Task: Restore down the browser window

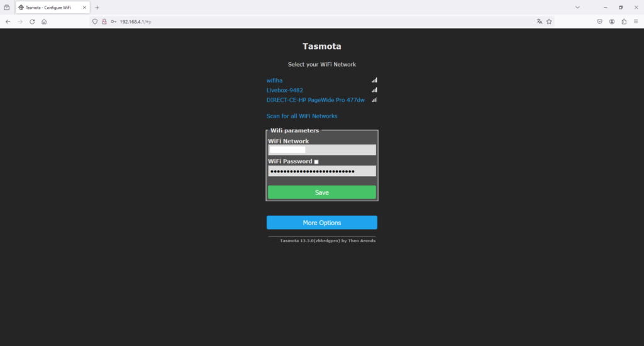Action: (621, 8)
